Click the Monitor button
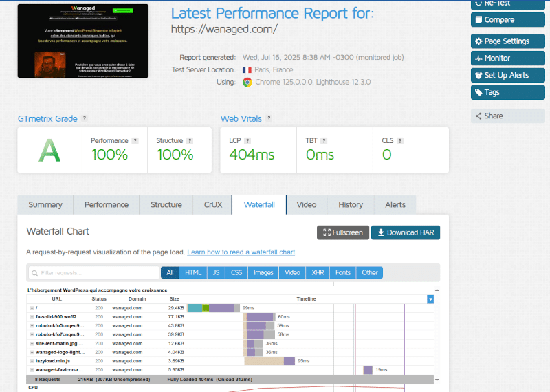The height and width of the screenshot is (392, 550). [507, 58]
